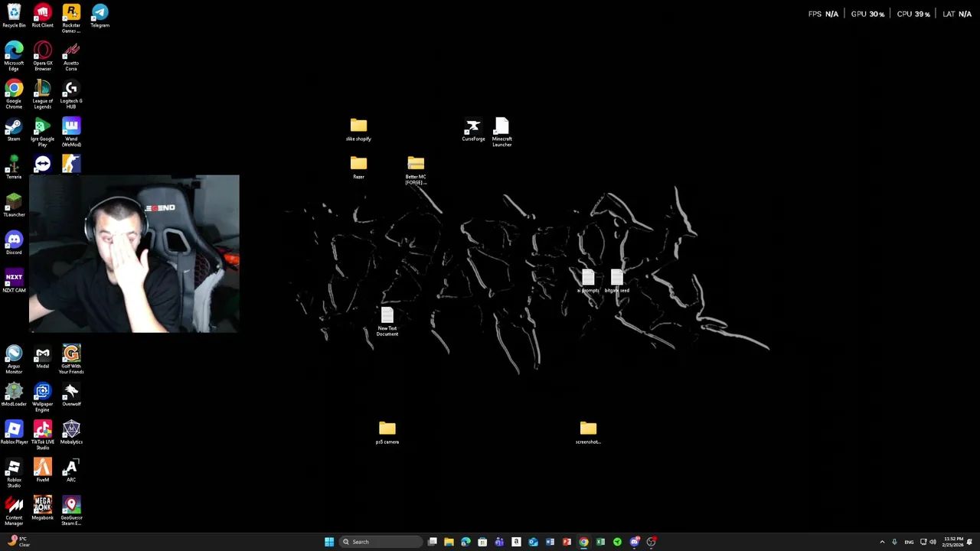Launch Microsoft Edge from the desktop
Viewport: 980px width, 551px height.
14,57
